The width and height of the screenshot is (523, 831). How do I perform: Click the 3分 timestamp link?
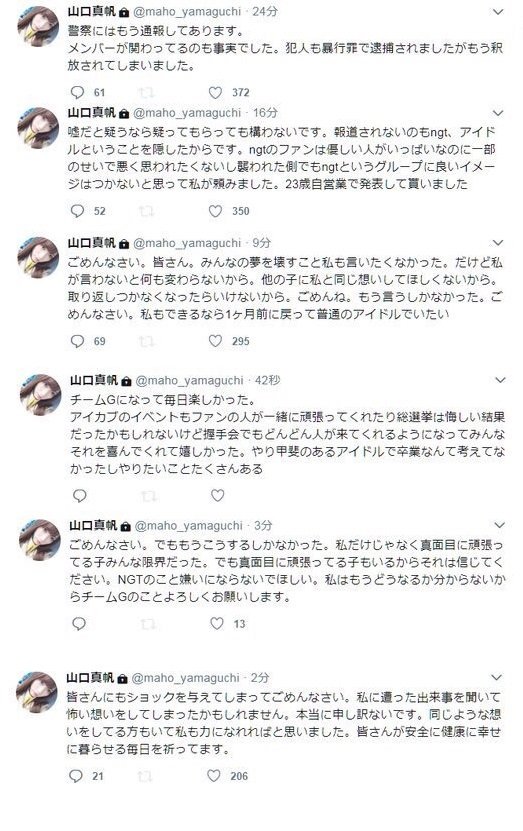click(x=263, y=526)
